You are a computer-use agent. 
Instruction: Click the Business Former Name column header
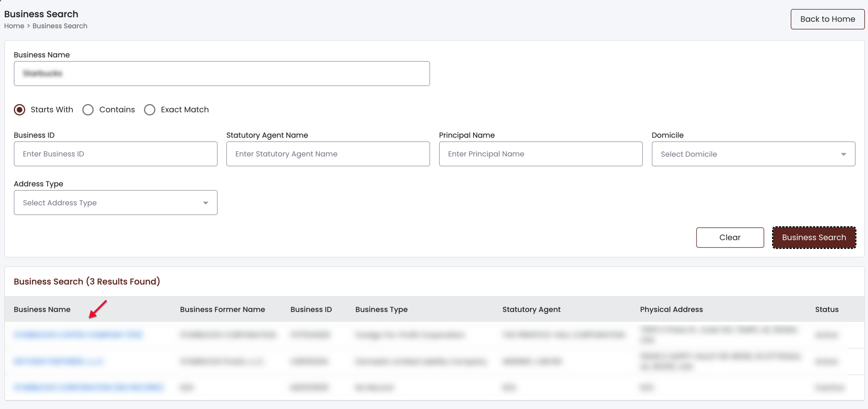pyautogui.click(x=222, y=309)
